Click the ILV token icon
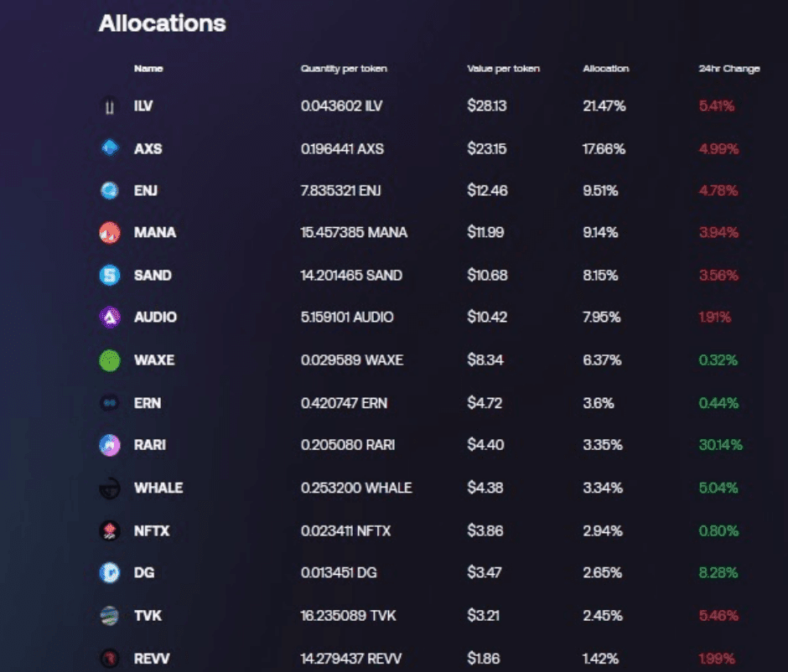Screen dimensions: 788x672 click(110, 106)
